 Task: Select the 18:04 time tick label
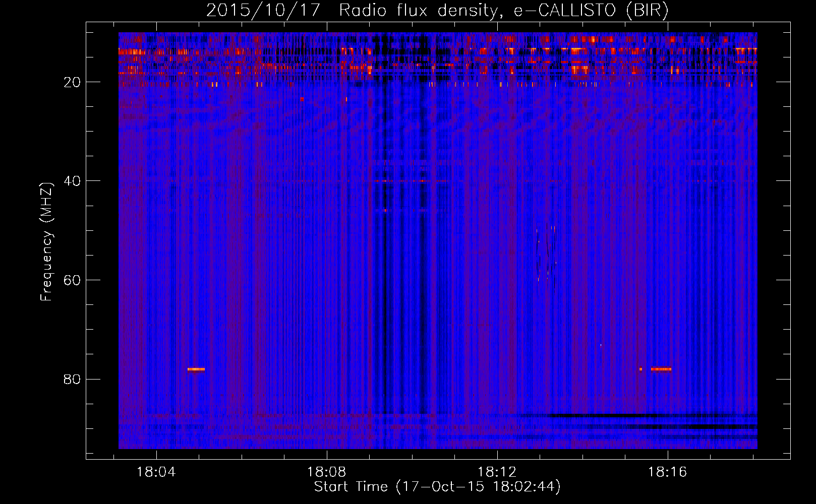(x=156, y=472)
